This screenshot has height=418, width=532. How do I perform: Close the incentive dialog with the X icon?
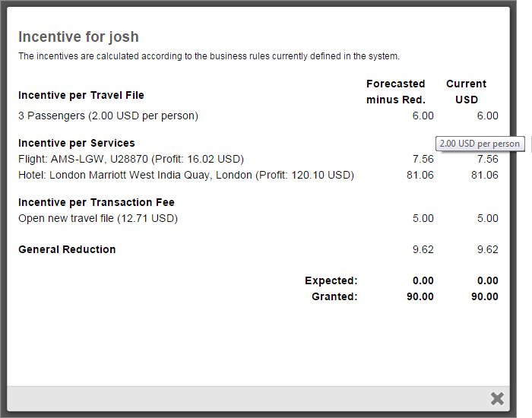click(497, 399)
